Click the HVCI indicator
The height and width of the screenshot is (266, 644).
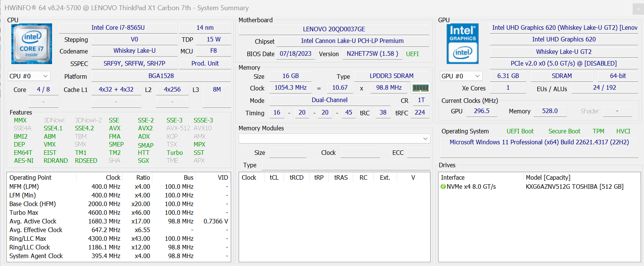coord(623,131)
